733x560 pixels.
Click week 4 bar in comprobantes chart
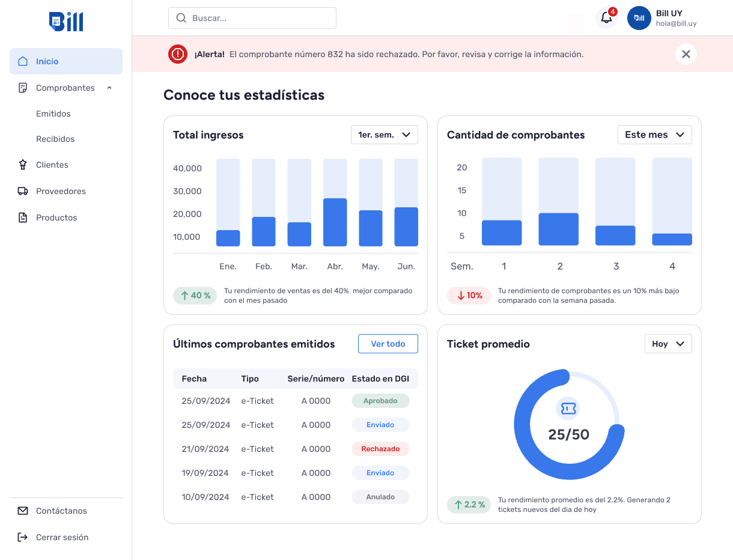tap(672, 239)
